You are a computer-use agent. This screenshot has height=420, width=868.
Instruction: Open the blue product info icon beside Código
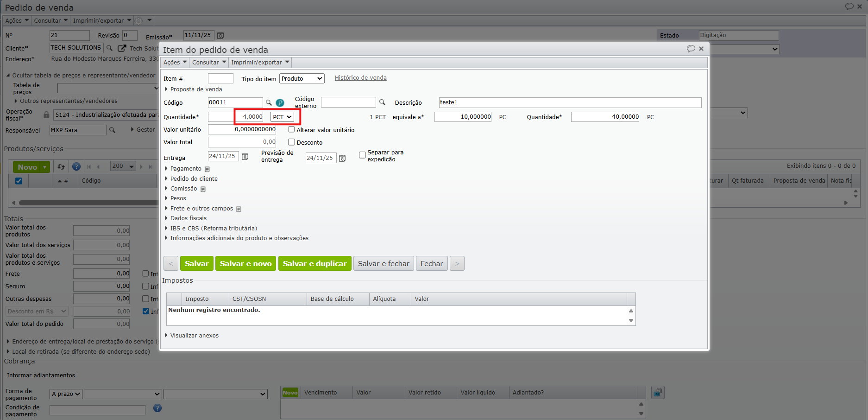click(x=280, y=103)
